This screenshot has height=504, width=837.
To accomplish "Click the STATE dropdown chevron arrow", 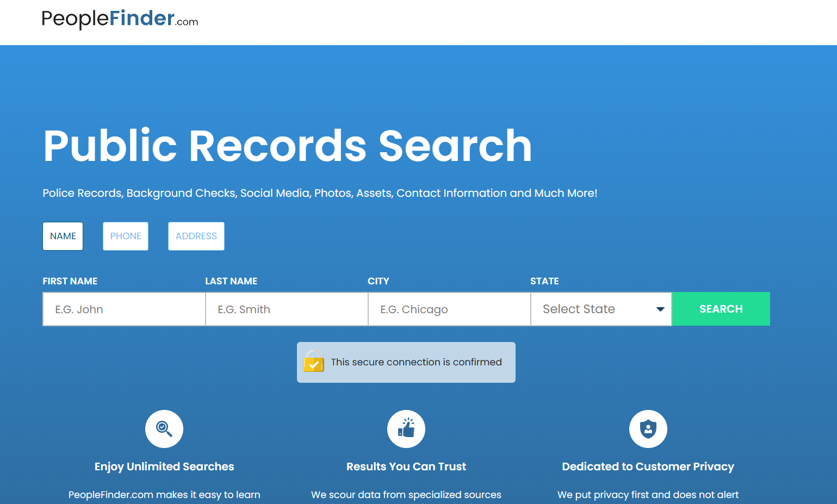I will point(659,309).
